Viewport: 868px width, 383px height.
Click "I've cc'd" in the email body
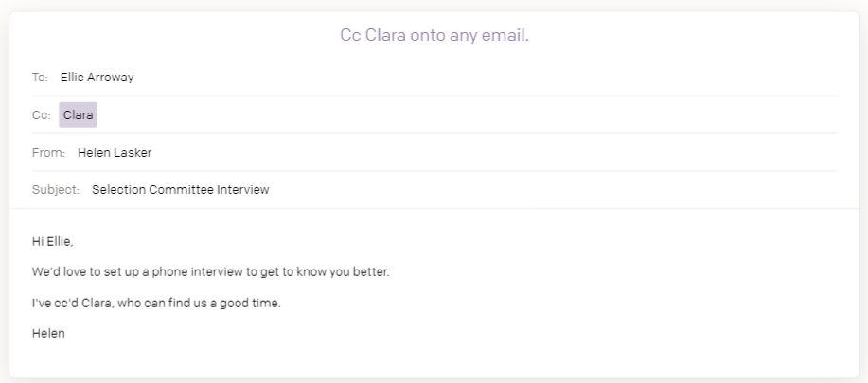pos(56,303)
